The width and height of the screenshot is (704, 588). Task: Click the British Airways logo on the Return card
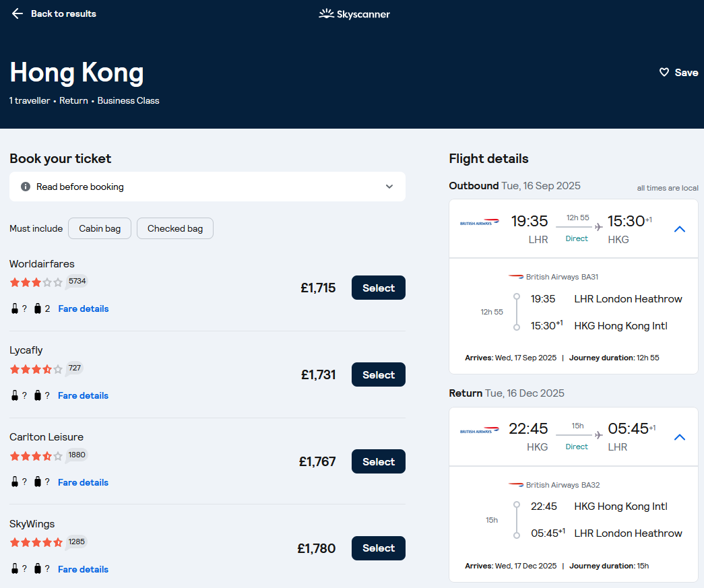480,429
